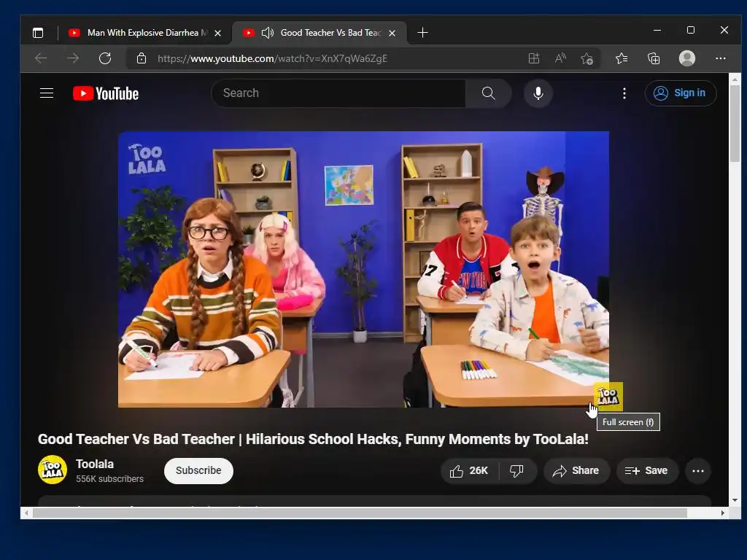Save video to a playlist
The width and height of the screenshot is (747, 560).
646,471
